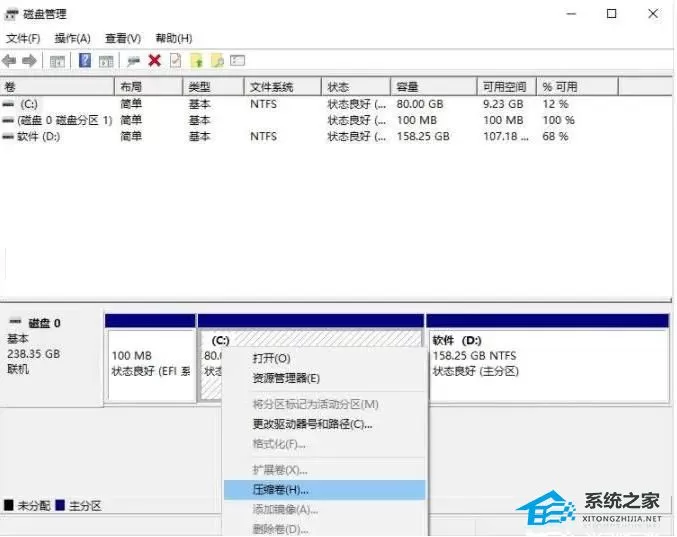677x537 pixels.
Task: Sort by the % 可用 column header
Action: point(578,87)
